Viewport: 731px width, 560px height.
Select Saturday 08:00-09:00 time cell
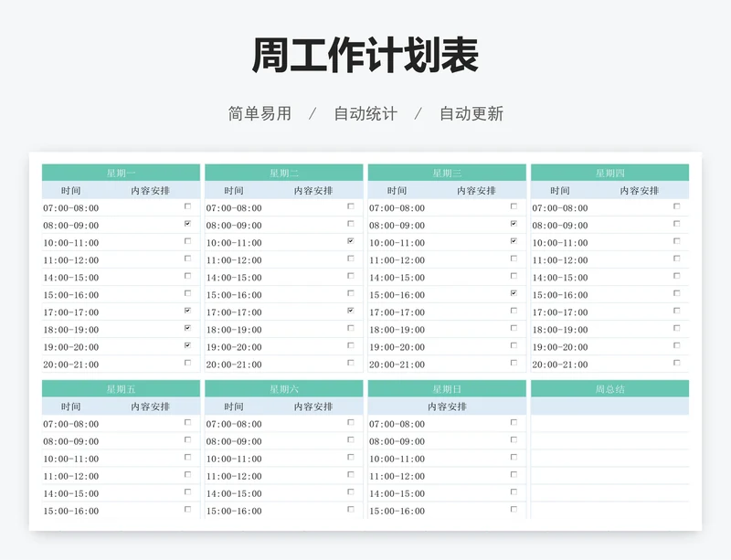pyautogui.click(x=234, y=441)
